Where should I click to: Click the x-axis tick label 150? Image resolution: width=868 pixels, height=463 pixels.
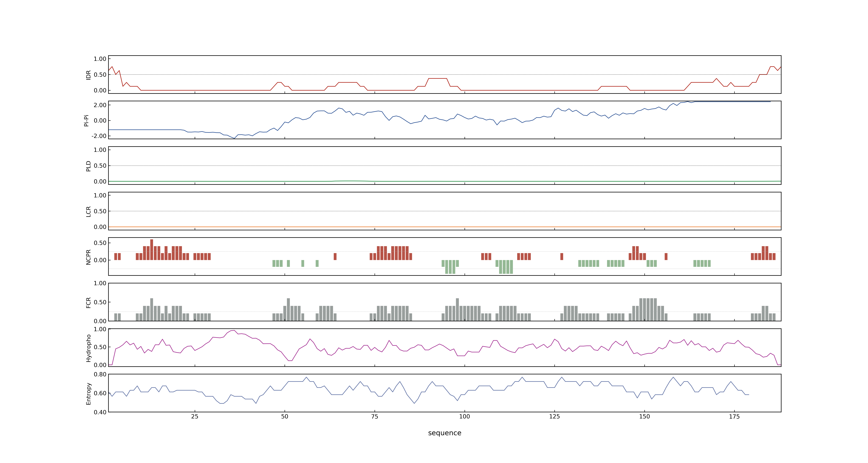645,416
